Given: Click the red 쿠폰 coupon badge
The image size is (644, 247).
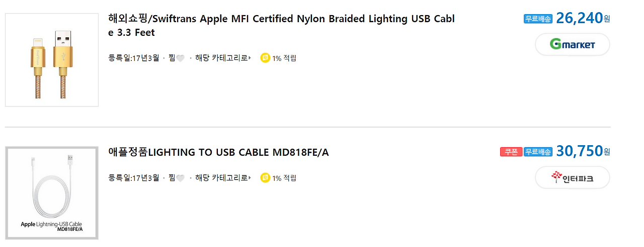Looking at the screenshot, I should tap(511, 152).
